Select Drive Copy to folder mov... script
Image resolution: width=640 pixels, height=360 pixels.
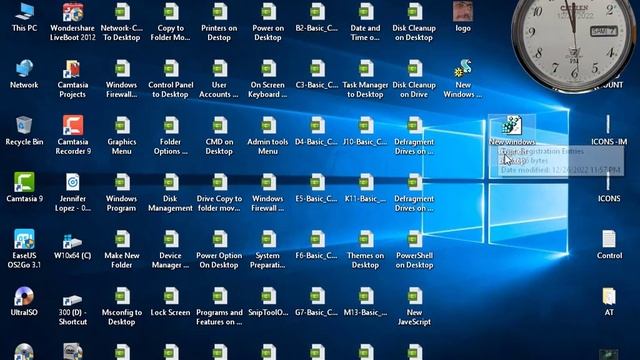[219, 182]
